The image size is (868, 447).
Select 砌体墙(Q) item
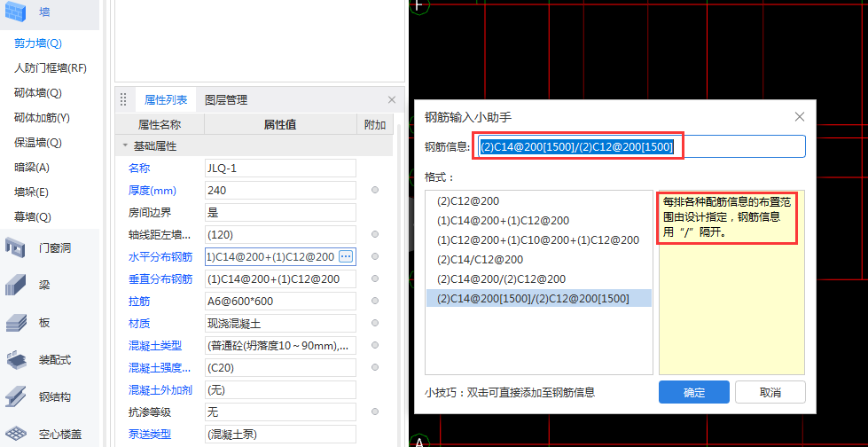(38, 93)
